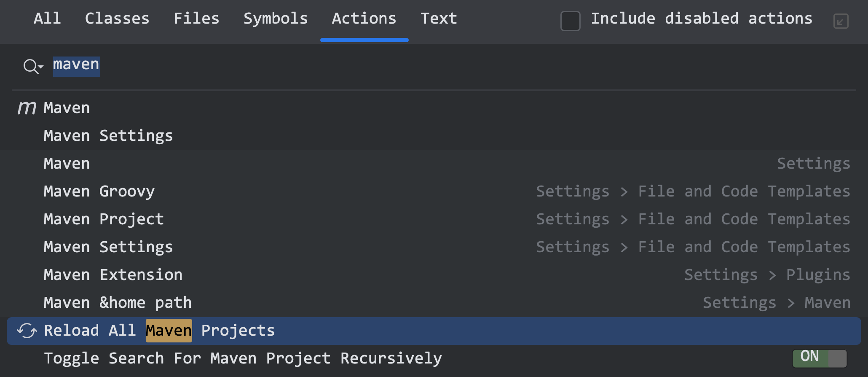Switch to the Classes tab

(x=117, y=19)
